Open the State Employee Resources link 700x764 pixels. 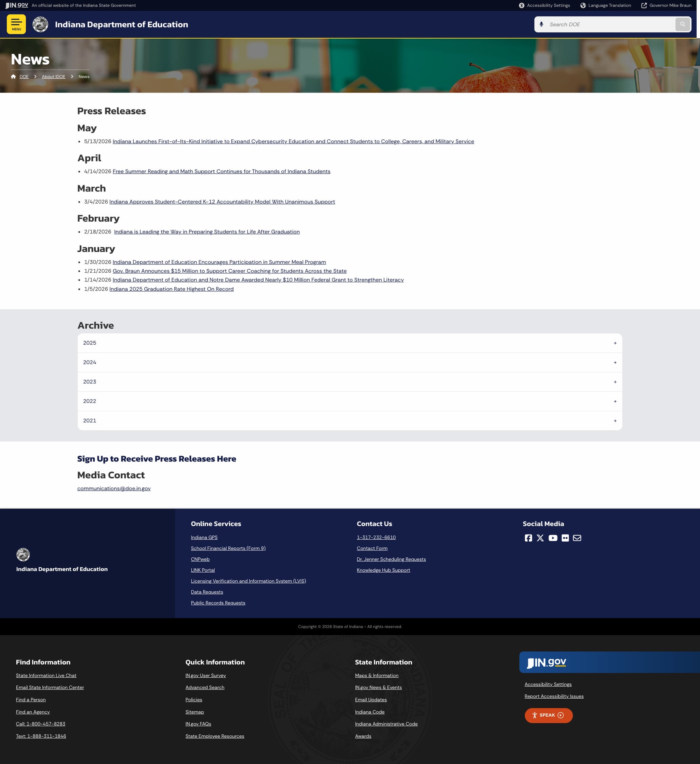215,736
